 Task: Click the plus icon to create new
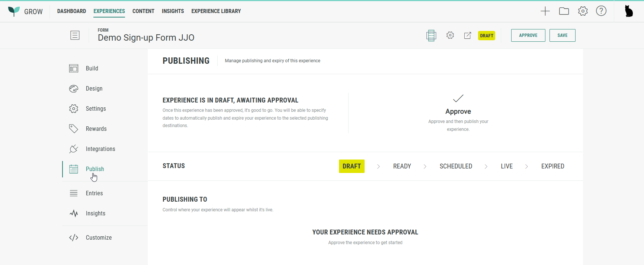coord(545,11)
